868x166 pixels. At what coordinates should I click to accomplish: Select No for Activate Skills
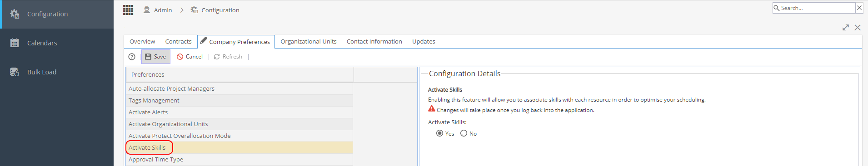tap(464, 133)
